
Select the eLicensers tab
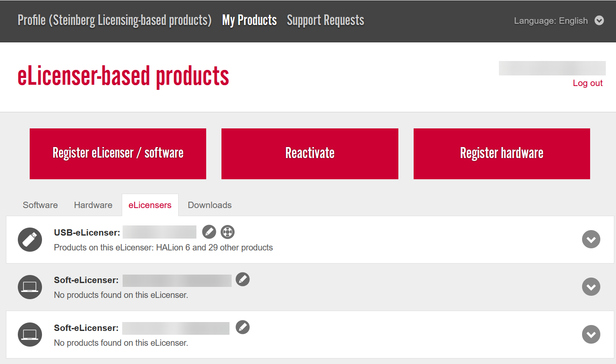[150, 205]
